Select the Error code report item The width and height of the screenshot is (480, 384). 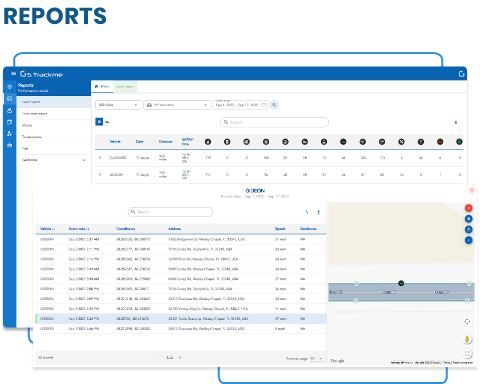pyautogui.click(x=53, y=114)
